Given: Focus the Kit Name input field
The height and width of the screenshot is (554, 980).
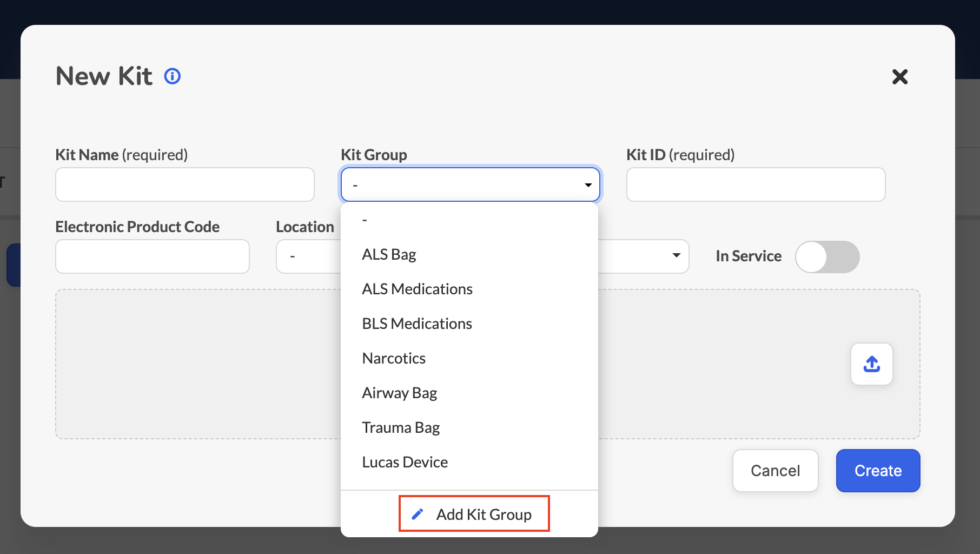Looking at the screenshot, I should 185,184.
